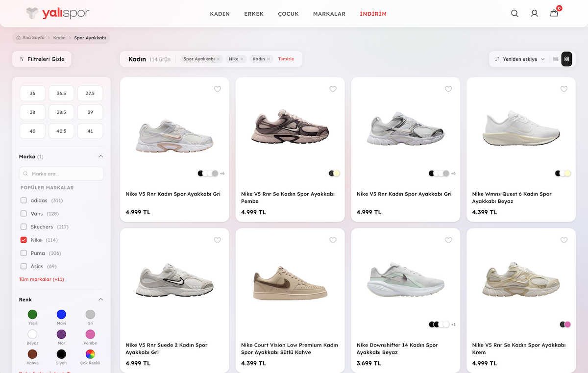Image resolution: width=588 pixels, height=373 pixels.
Task: Select the Siyah color swatch
Action: [61, 354]
